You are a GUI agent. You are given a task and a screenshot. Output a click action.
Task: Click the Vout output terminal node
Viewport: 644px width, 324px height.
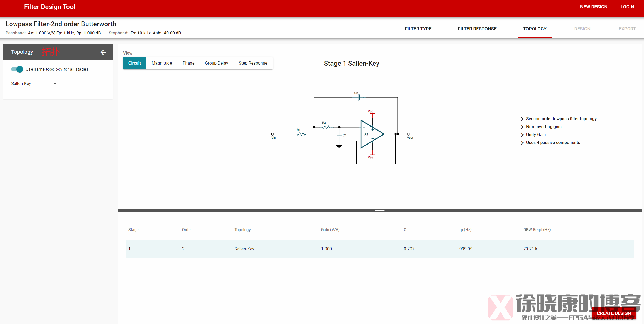tap(408, 134)
